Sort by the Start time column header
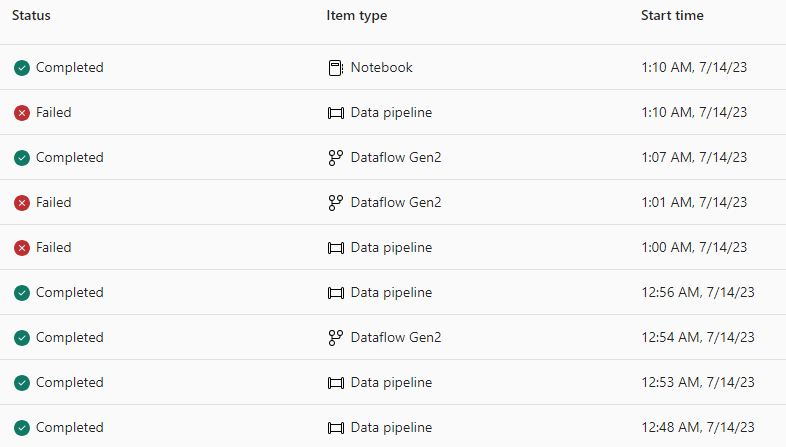786x447 pixels. pos(672,16)
